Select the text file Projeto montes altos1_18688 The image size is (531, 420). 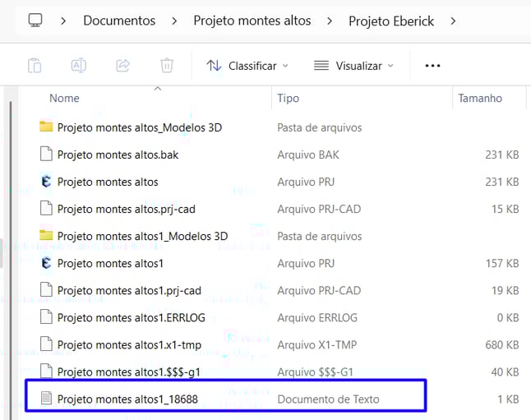[127, 399]
